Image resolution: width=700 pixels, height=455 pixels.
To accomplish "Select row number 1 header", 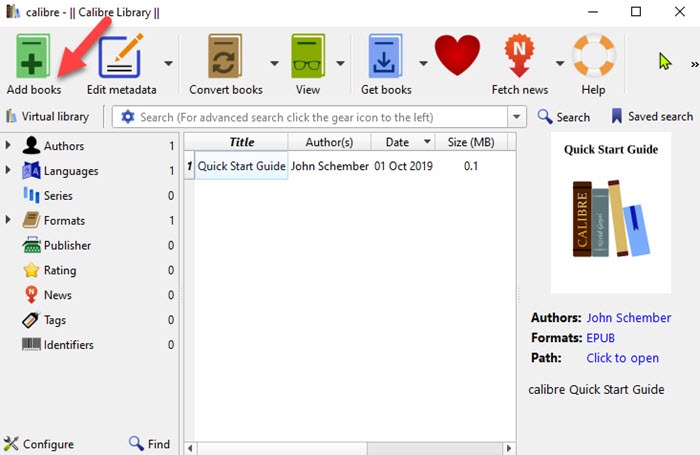I will point(189,166).
